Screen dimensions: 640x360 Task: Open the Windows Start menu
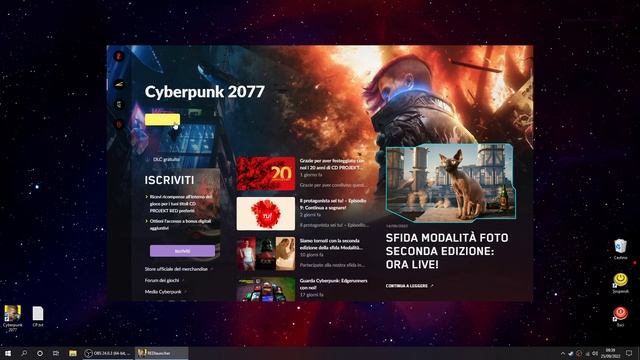[x=8, y=353]
